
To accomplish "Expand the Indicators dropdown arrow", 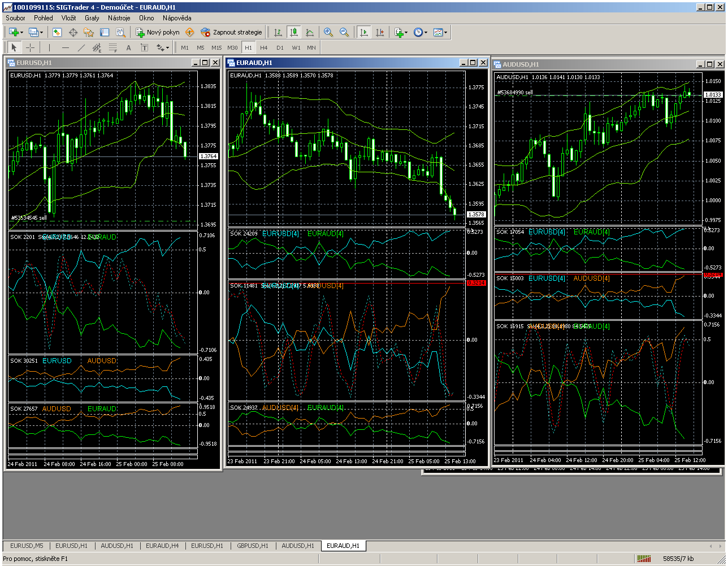I will [x=406, y=33].
